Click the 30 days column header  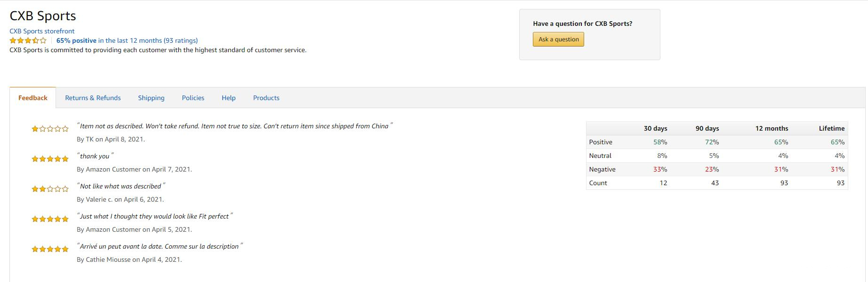[655, 128]
